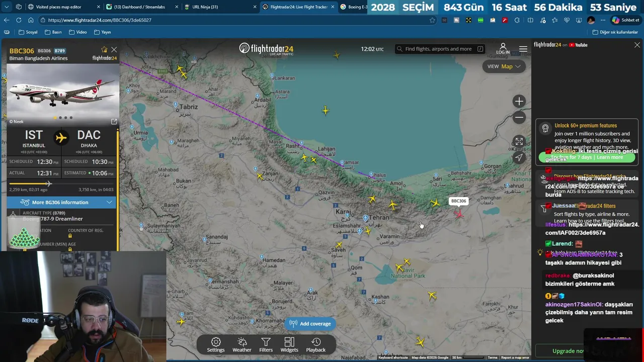
Task: Click the Tabriz city label on map
Action: pos(189,107)
